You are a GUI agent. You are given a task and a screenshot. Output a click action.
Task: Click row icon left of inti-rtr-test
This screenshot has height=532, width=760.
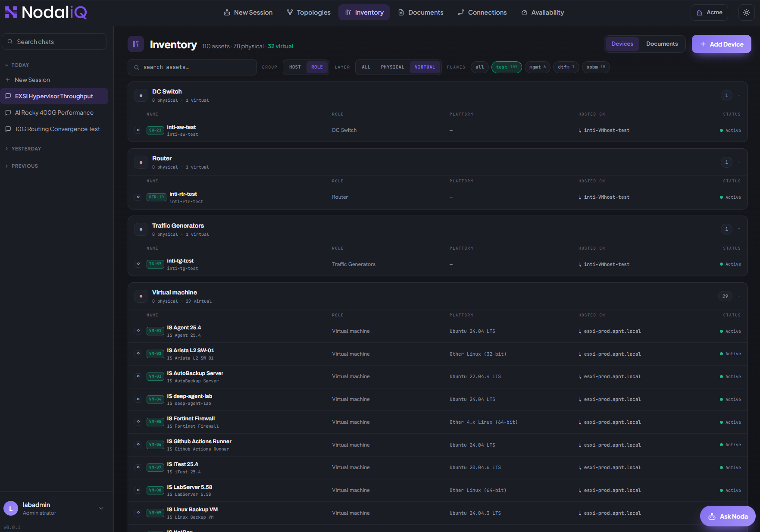[138, 197]
